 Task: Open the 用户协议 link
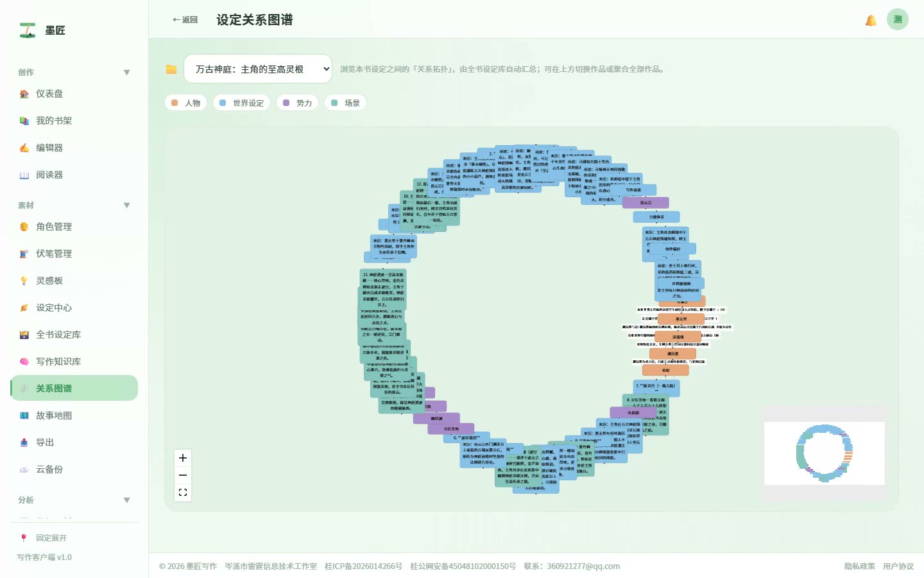pyautogui.click(x=898, y=566)
